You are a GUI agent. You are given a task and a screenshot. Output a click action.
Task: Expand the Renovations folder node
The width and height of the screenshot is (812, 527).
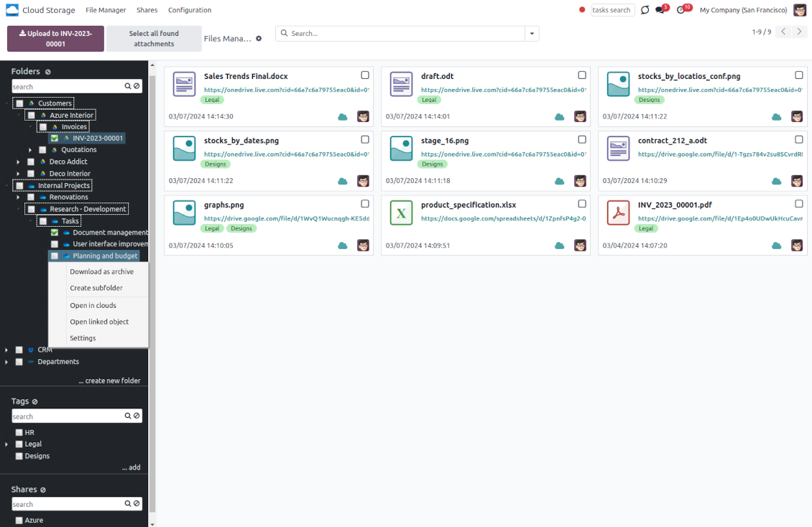[x=18, y=197]
